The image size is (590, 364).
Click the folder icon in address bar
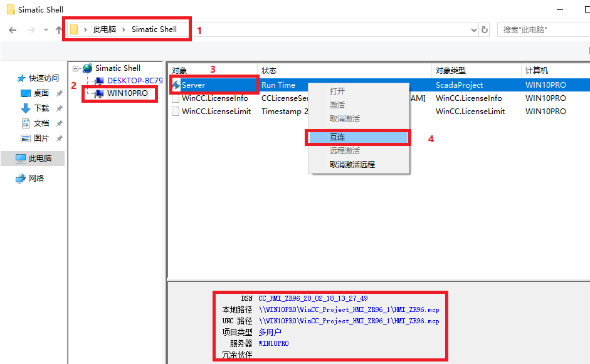pos(74,29)
